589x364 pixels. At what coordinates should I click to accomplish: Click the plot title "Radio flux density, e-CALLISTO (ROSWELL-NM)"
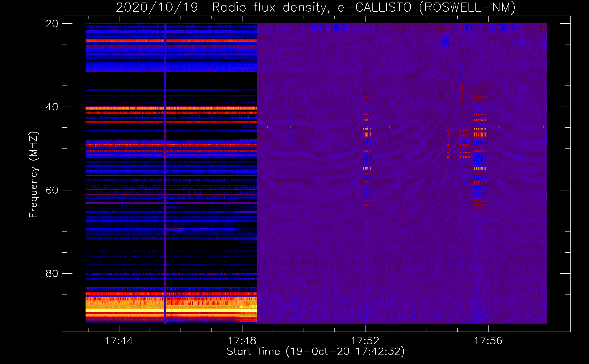(x=364, y=7)
